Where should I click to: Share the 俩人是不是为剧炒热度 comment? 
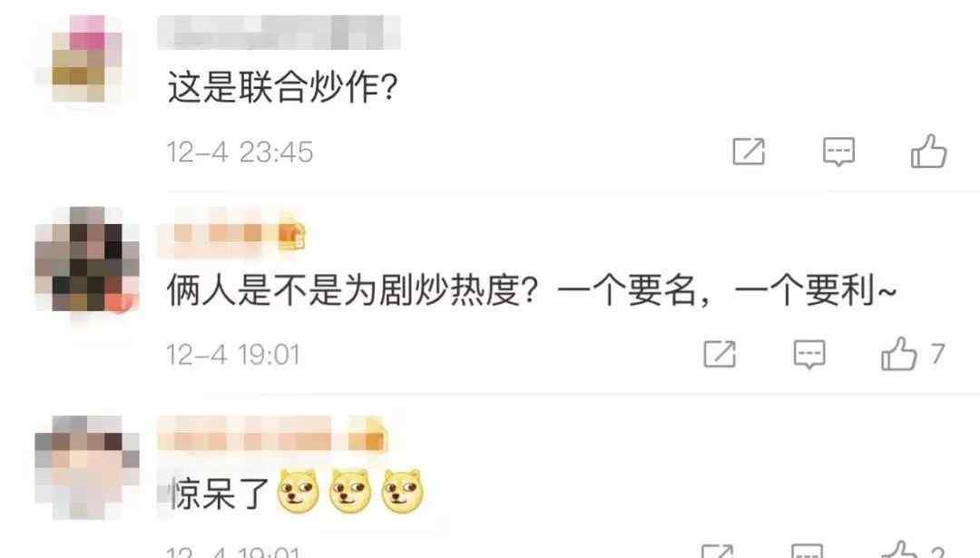pos(720,354)
